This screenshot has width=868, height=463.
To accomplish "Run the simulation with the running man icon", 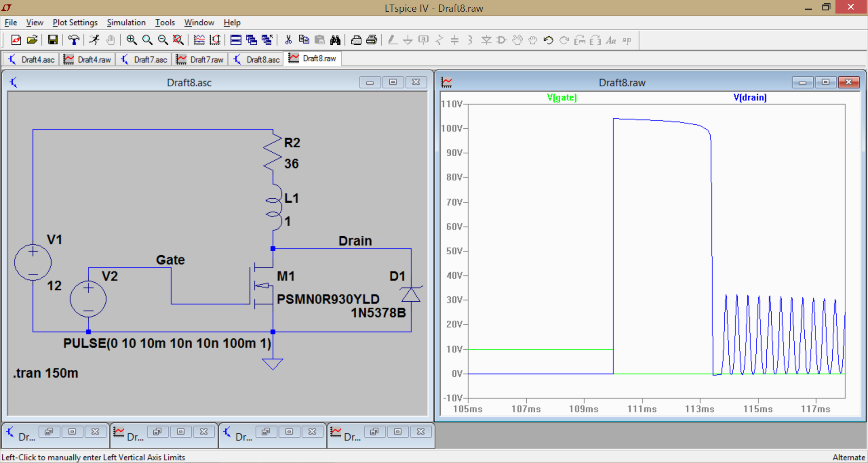I will 94,40.
